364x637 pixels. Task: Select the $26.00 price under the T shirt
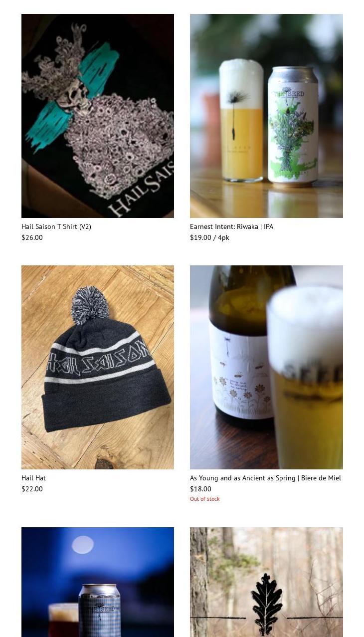32,237
